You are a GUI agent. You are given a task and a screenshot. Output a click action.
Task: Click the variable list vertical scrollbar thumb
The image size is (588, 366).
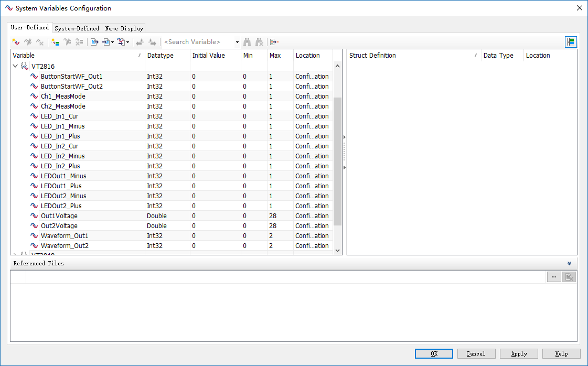click(x=337, y=162)
